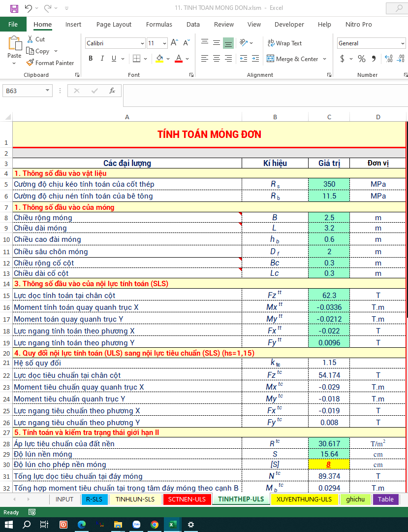Open font color dropdown arrow
408x532 pixels.
coord(188,59)
